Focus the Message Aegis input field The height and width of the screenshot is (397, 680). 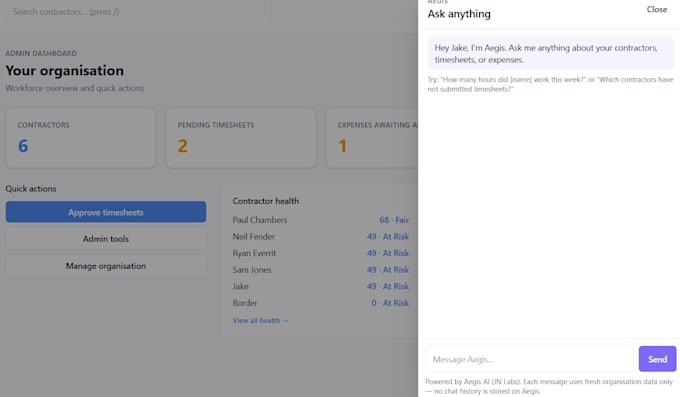pyautogui.click(x=530, y=359)
